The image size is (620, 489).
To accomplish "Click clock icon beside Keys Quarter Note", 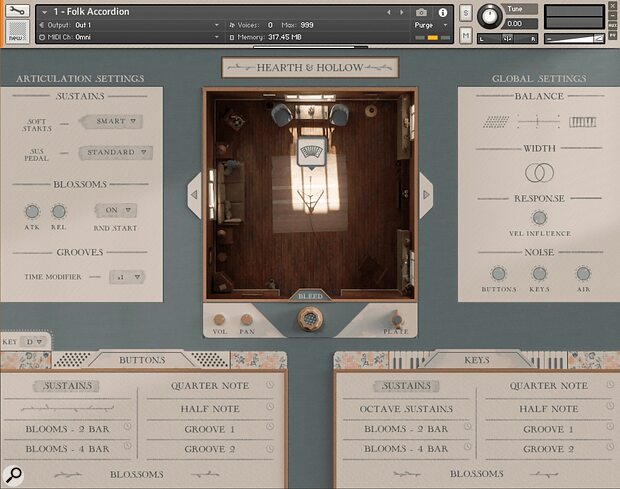I will [611, 385].
